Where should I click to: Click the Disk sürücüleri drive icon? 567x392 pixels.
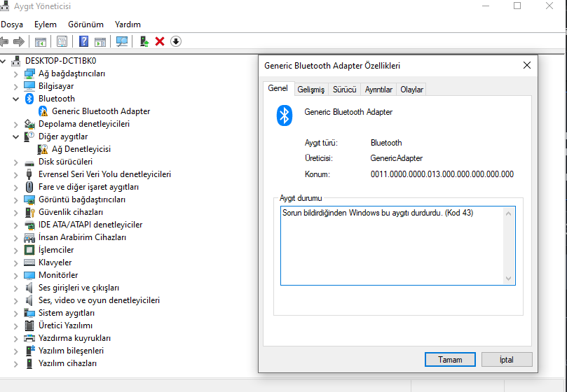[x=29, y=162]
